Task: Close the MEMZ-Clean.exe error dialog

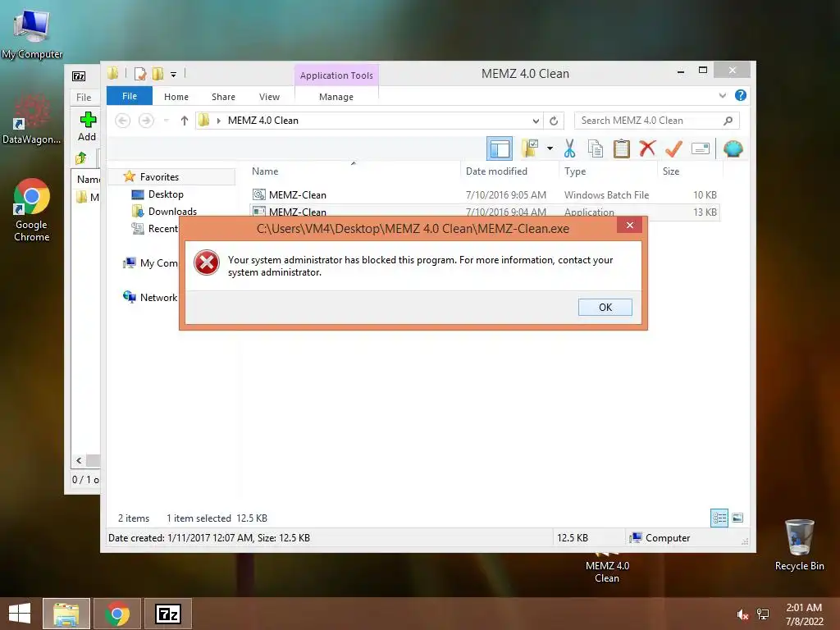Action: [x=629, y=225]
